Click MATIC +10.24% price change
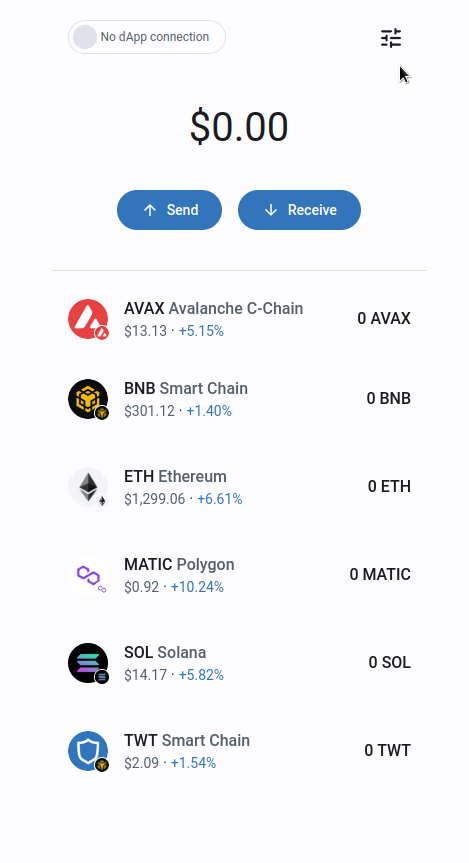This screenshot has width=469, height=863. tap(197, 587)
